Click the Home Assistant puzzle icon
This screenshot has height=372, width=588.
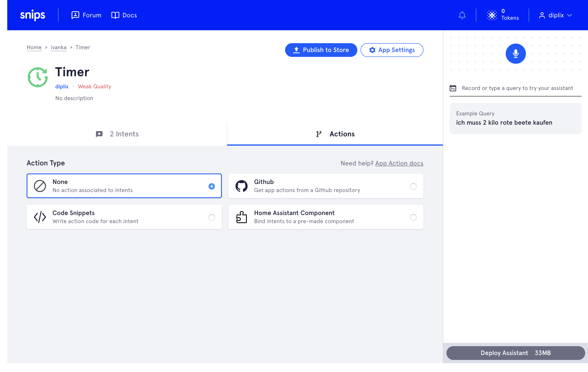(241, 217)
